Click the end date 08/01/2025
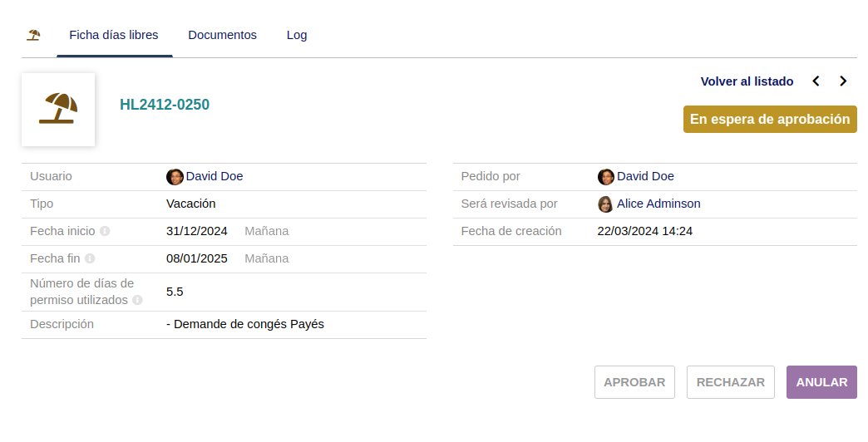Image resolution: width=868 pixels, height=442 pixels. pyautogui.click(x=197, y=258)
